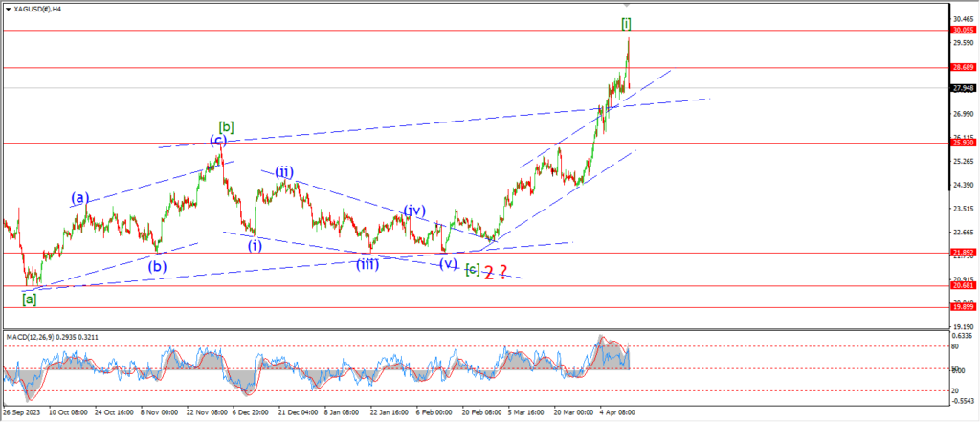Select the blue (ii) wave label

284,171
